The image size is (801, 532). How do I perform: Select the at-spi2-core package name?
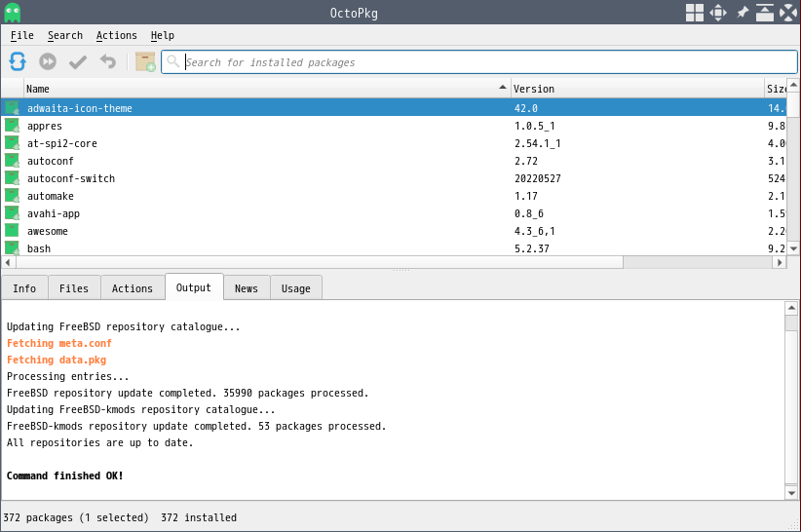[61, 143]
